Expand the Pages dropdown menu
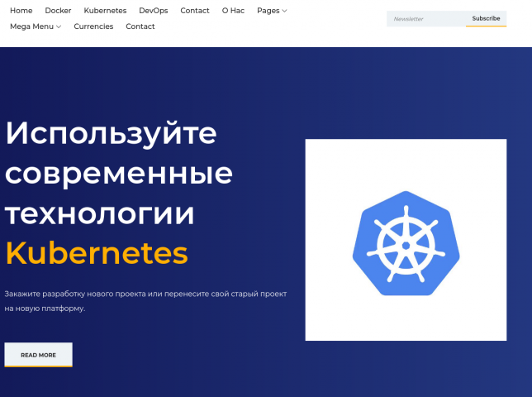 272,11
